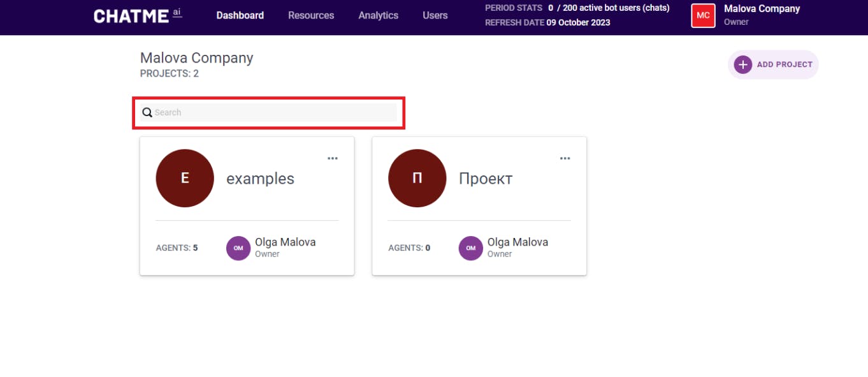Open the three-dot menu on Проект card
This screenshot has height=377, width=868.
point(565,159)
